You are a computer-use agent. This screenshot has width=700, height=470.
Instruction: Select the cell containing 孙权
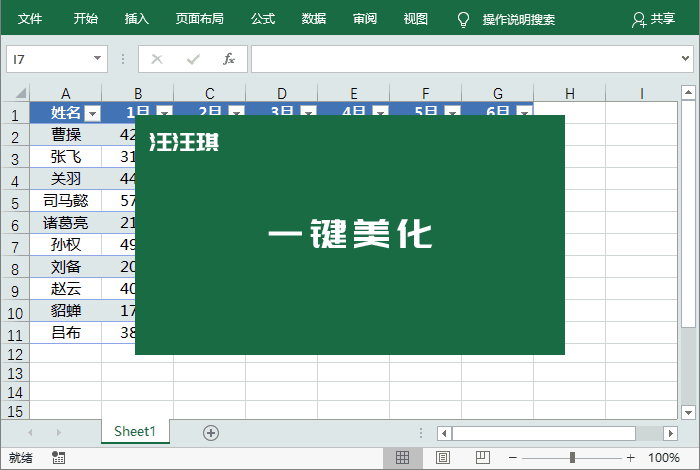click(x=66, y=245)
